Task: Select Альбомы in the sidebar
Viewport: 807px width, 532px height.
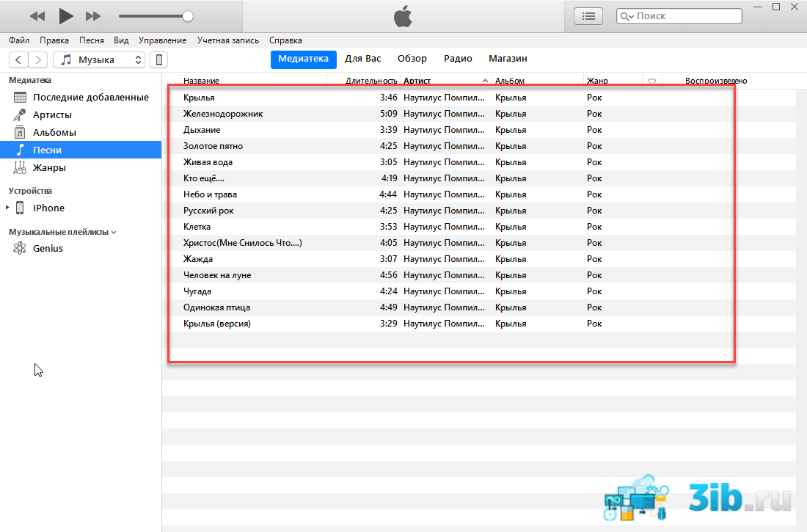Action: pyautogui.click(x=81, y=132)
